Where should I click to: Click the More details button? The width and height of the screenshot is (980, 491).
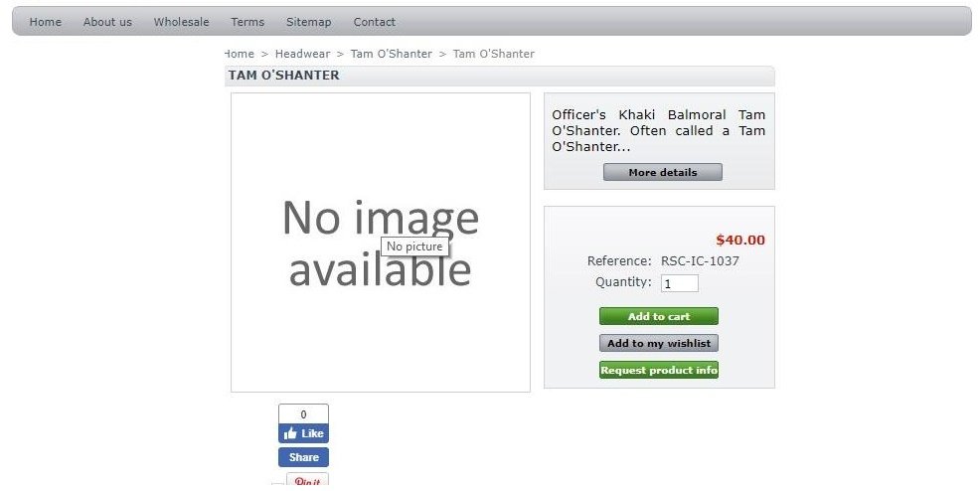(x=663, y=172)
